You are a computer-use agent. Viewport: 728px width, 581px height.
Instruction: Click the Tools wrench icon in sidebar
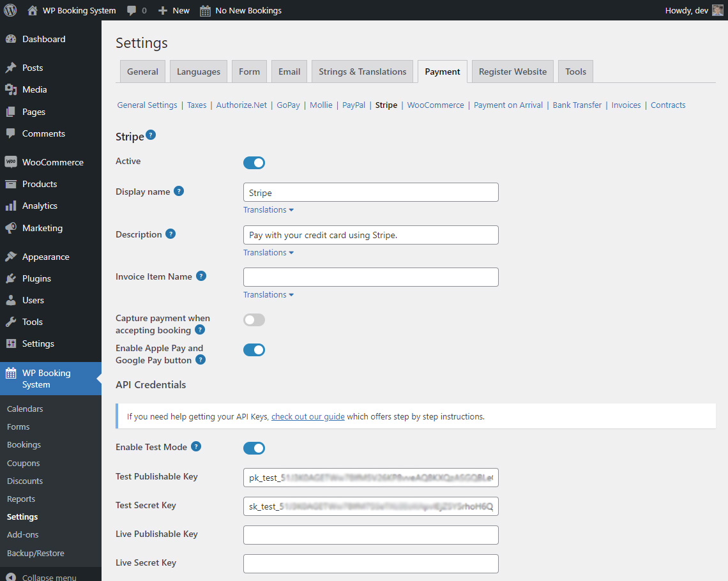(x=11, y=322)
